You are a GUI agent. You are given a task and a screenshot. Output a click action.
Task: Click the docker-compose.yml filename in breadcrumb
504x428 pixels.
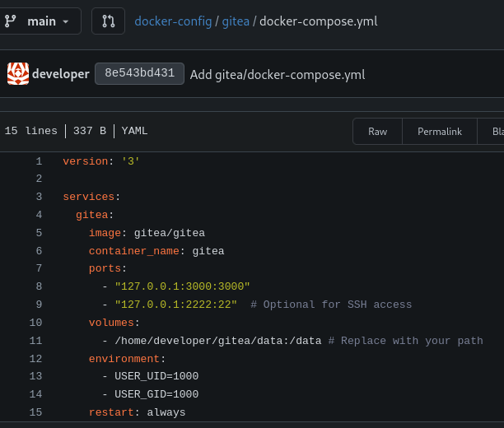[319, 21]
